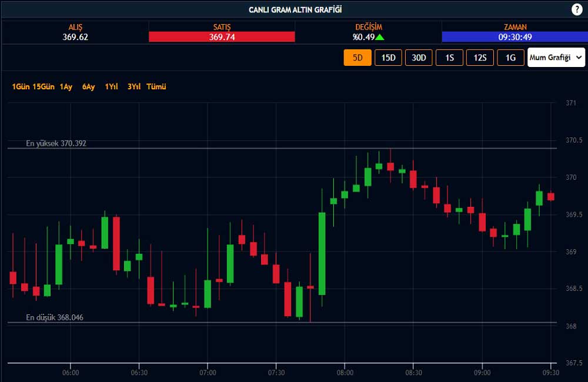Open the 3Yıl range view
588x382 pixels.
134,87
